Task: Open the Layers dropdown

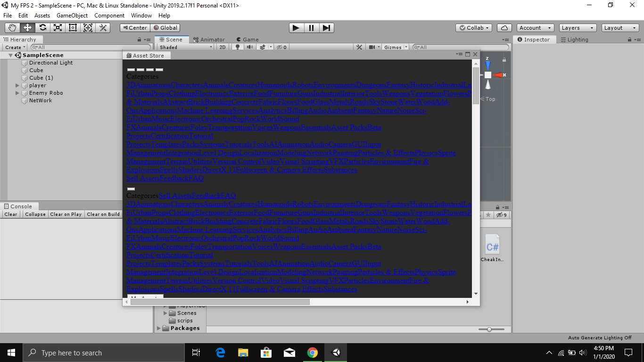Action: (578, 28)
